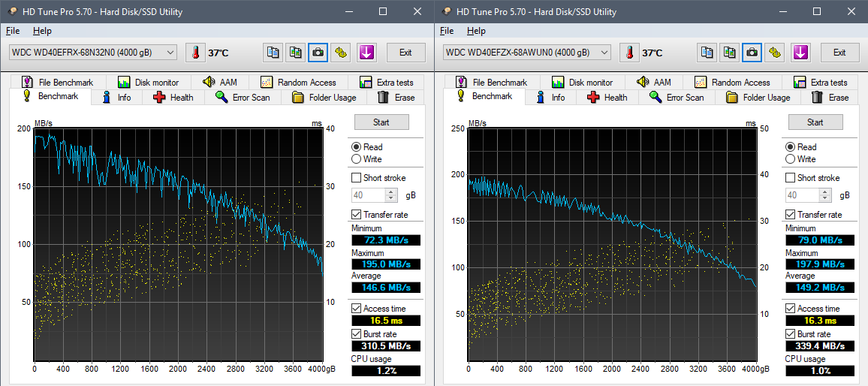Click short stroke gB stepper, right window
This screenshot has width=868, height=386.
pyautogui.click(x=825, y=195)
